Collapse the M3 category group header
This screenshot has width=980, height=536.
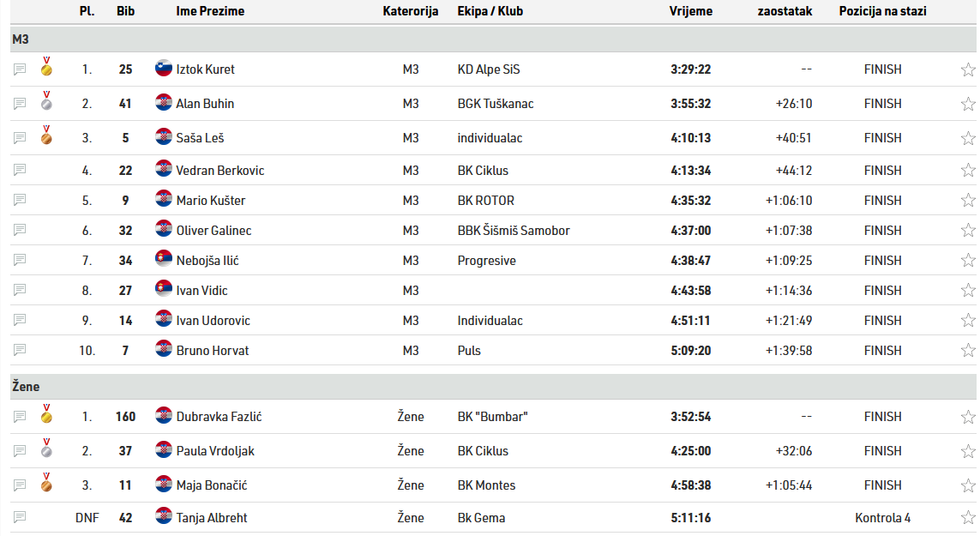click(x=22, y=39)
